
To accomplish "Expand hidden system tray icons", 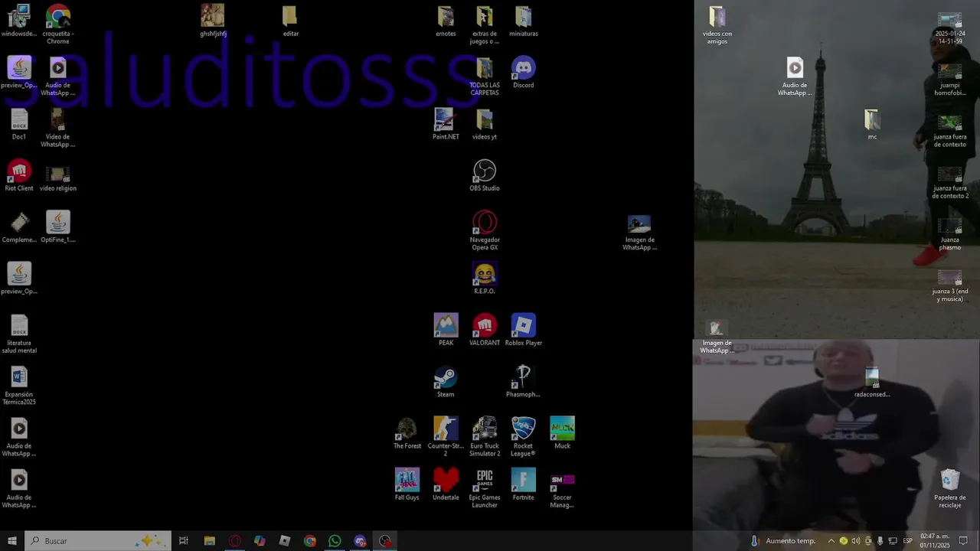I will [831, 541].
